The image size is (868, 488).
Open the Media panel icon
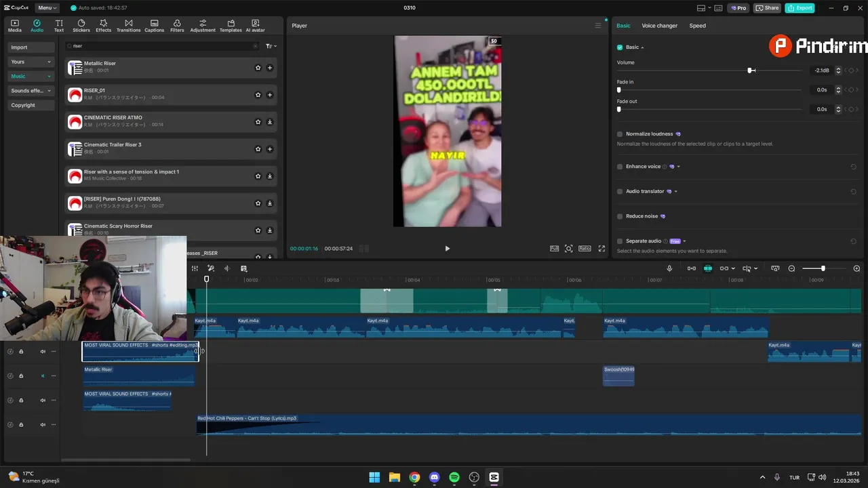pyautogui.click(x=15, y=26)
